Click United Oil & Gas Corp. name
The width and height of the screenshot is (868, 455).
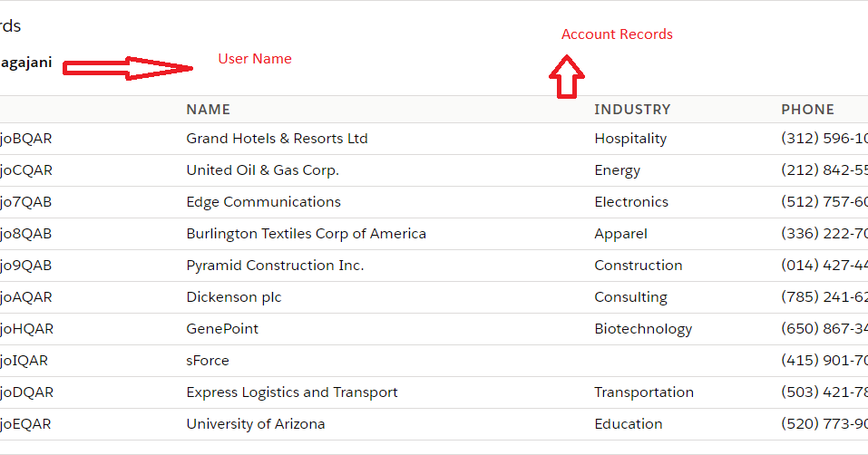click(x=262, y=170)
